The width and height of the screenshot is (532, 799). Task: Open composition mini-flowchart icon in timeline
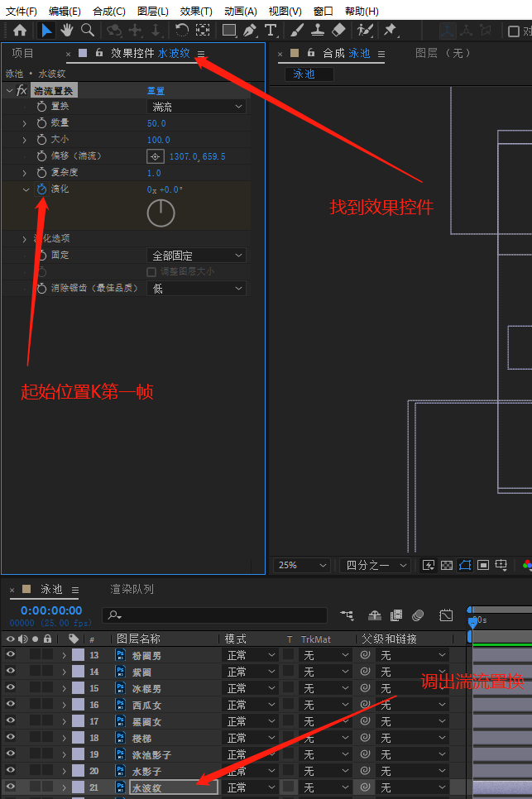[347, 615]
